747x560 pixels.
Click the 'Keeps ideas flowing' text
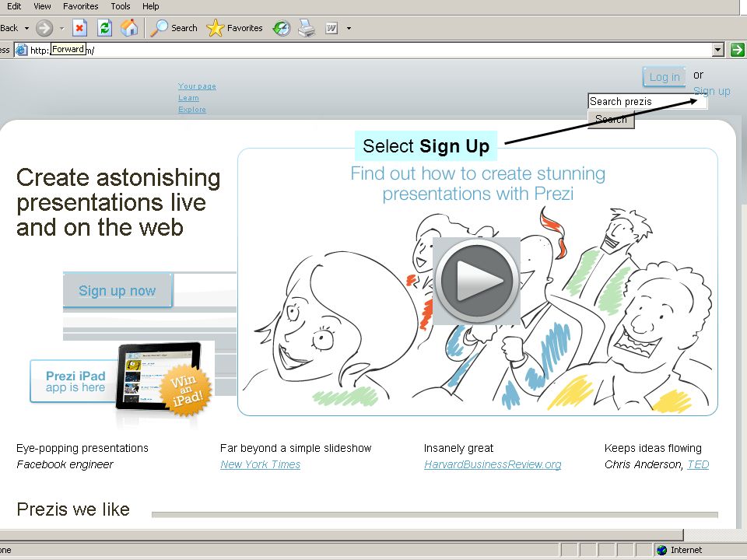(653, 448)
